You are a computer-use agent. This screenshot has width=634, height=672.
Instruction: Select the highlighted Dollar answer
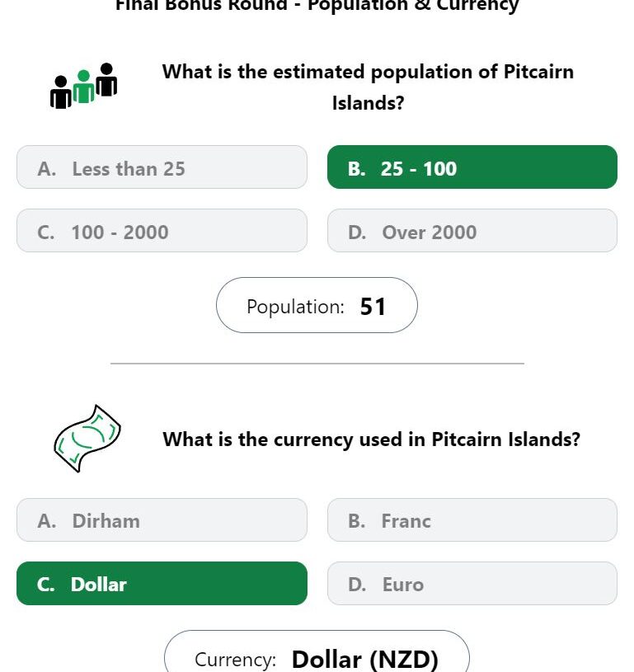(162, 583)
